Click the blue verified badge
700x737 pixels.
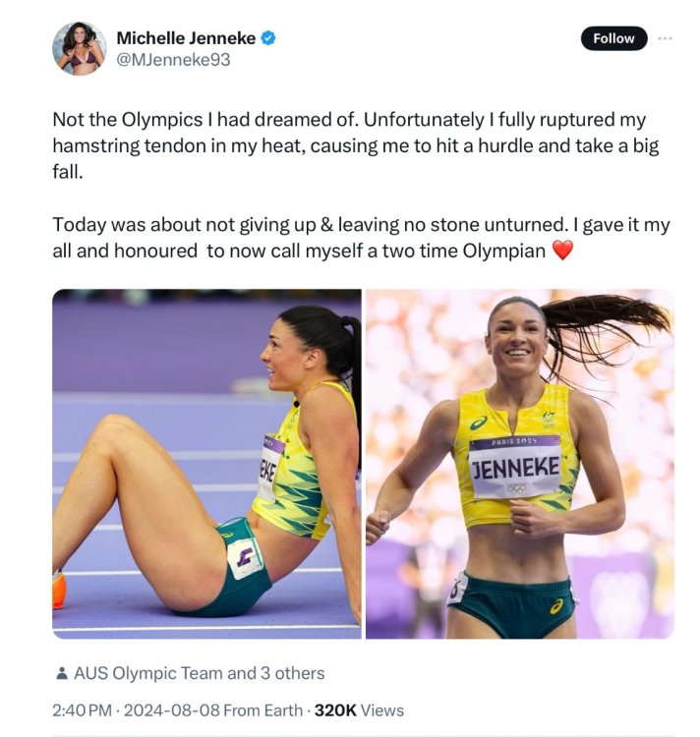(x=267, y=38)
